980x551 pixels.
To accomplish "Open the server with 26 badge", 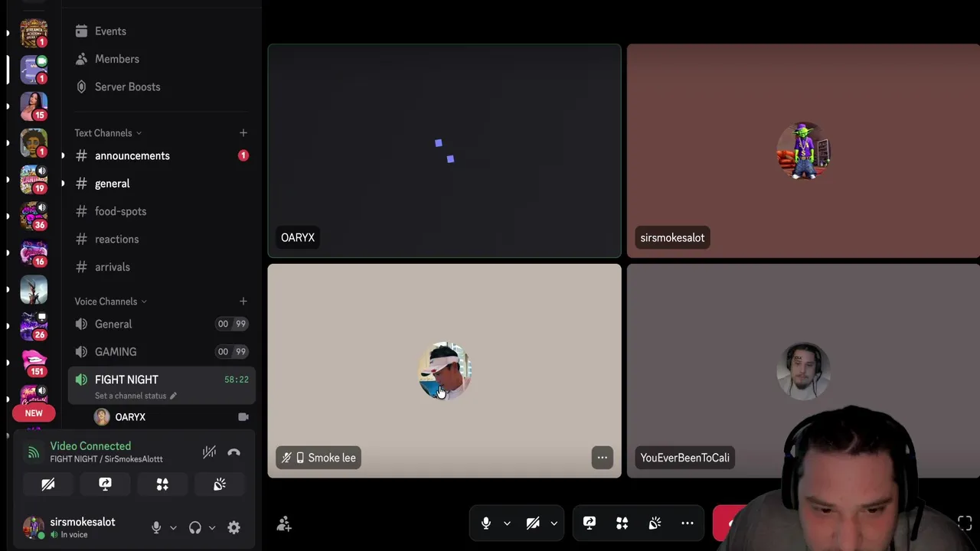I will pos(34,326).
